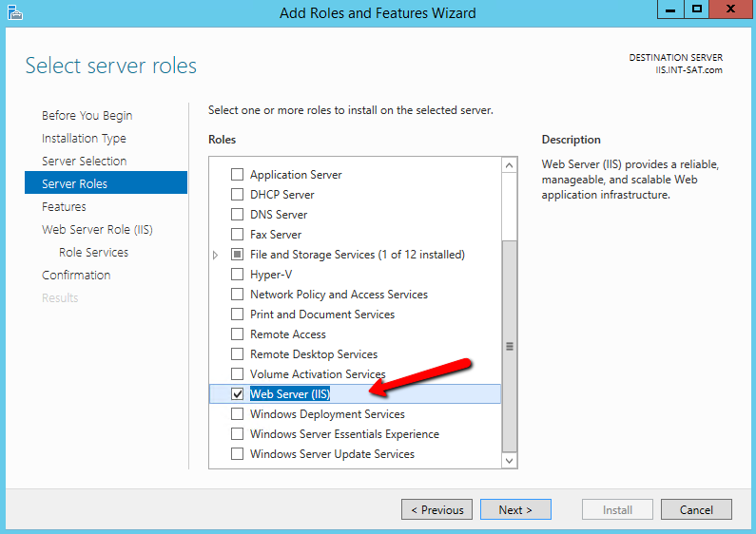Cancel the Add Roles wizard

coord(696,510)
